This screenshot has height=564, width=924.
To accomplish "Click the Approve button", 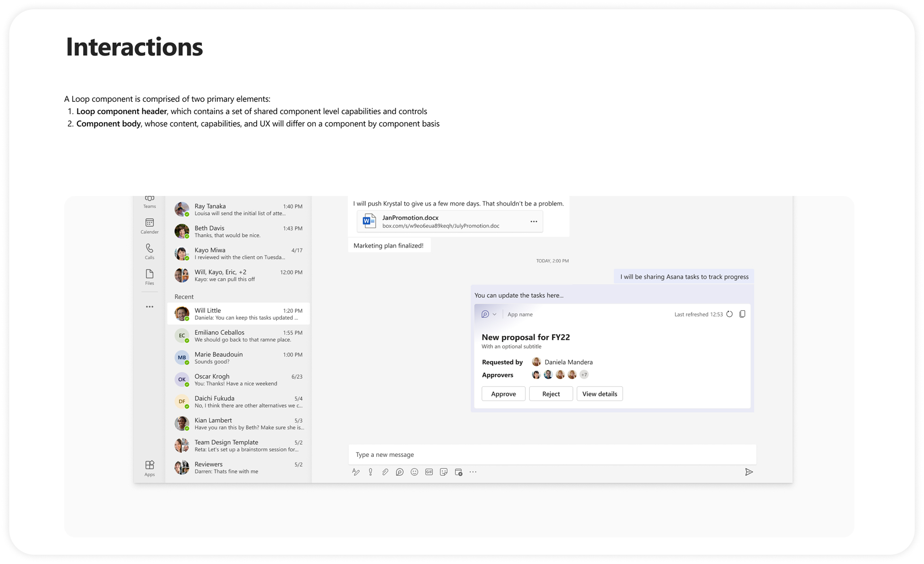I will pyautogui.click(x=503, y=394).
